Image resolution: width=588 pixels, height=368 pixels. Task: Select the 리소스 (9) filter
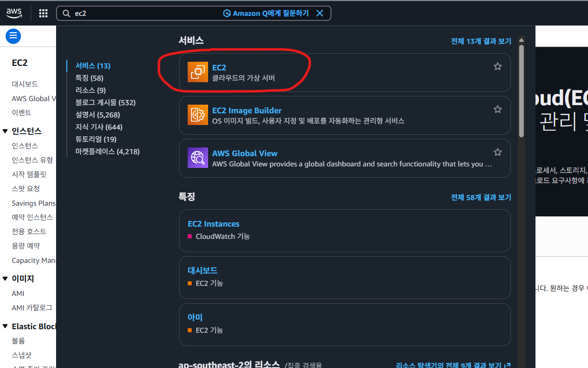[x=90, y=90]
